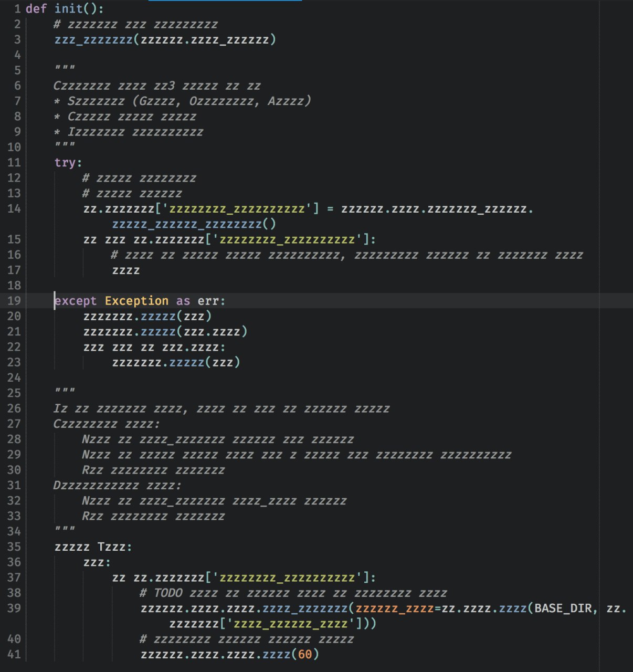Click the word zz3 on line 6
The height and width of the screenshot is (672, 633).
tap(164, 86)
